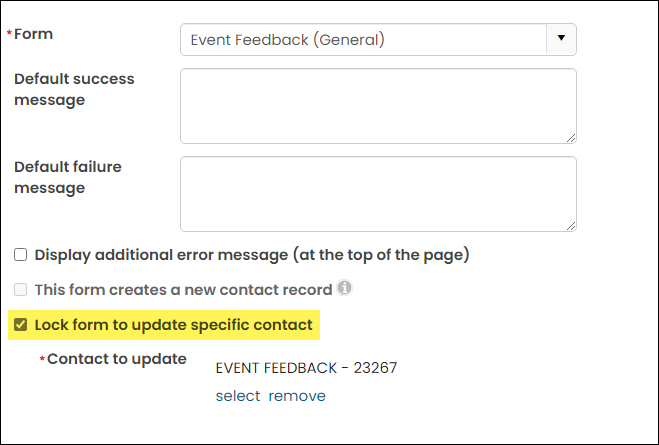Focus the Default failure message text area
Screen dimensions: 659x445
pyautogui.click(x=378, y=194)
